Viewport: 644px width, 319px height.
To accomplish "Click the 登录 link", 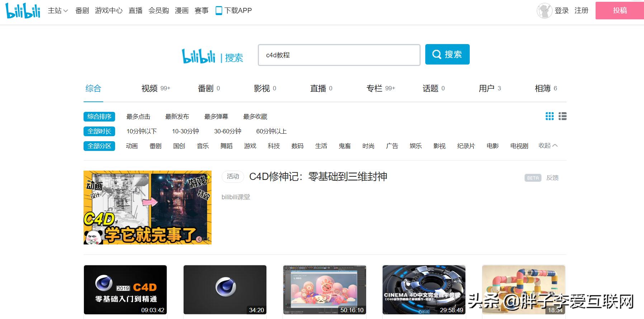I will (x=562, y=11).
